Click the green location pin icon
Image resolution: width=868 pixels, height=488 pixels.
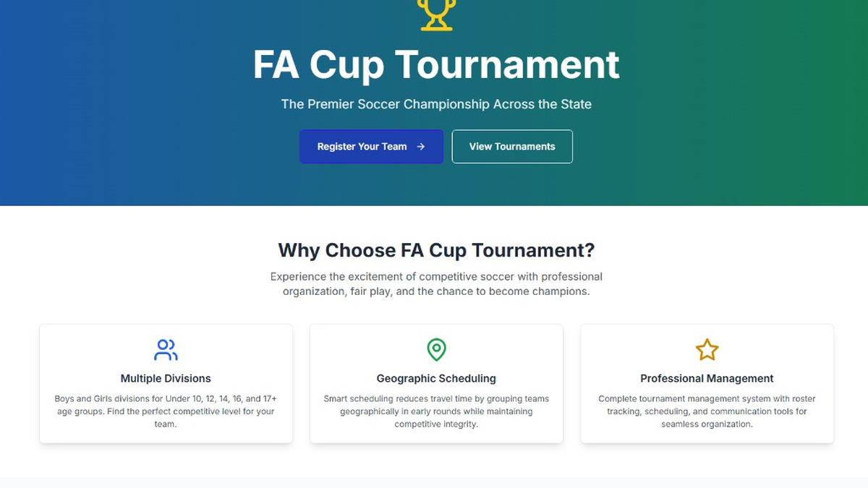coord(436,350)
